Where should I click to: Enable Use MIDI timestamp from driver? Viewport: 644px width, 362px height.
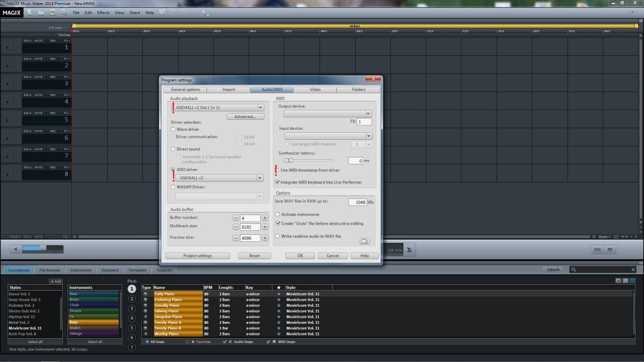pos(277,170)
